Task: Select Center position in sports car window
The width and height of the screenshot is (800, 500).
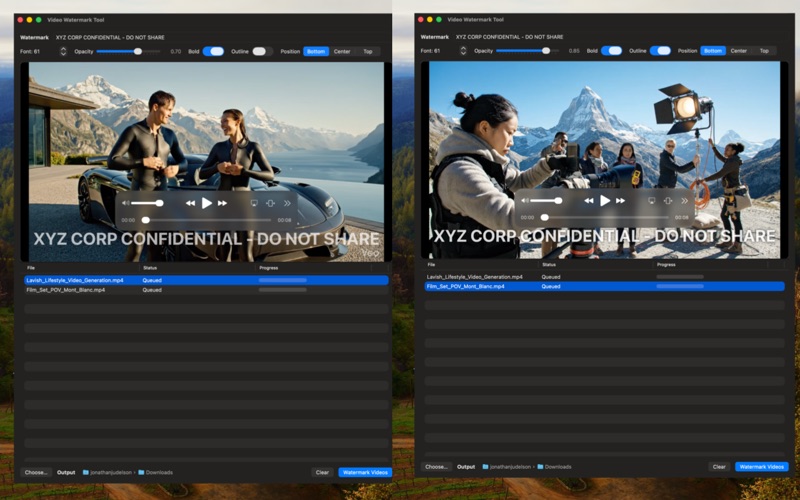Action: (342, 52)
